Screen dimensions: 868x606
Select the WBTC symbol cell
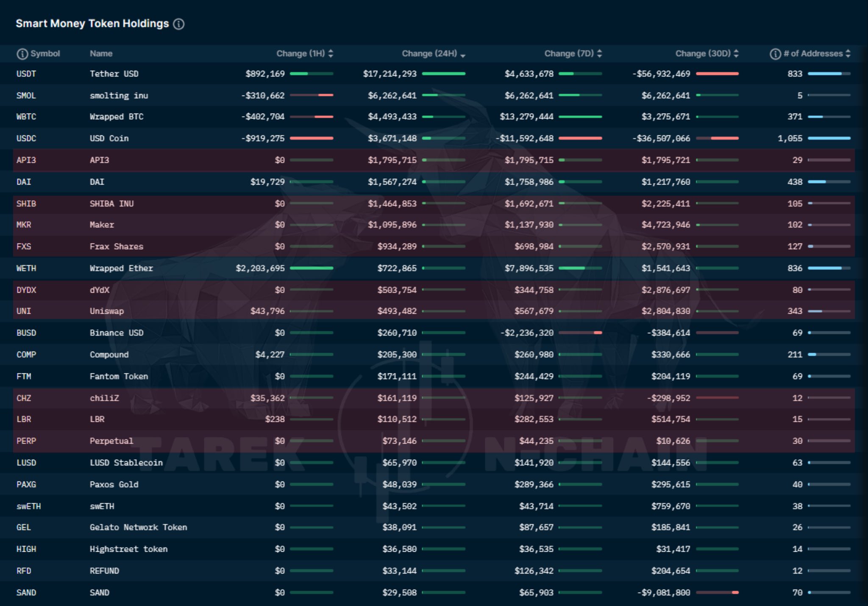(26, 117)
